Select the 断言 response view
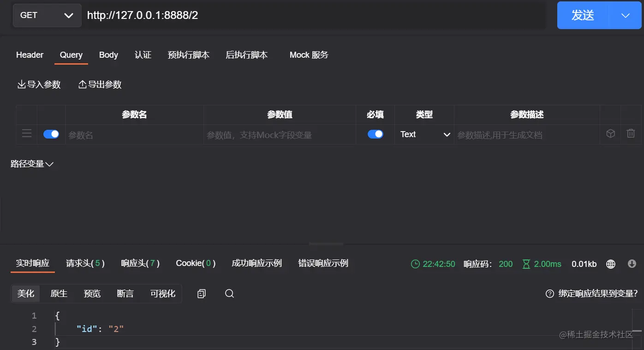 125,294
